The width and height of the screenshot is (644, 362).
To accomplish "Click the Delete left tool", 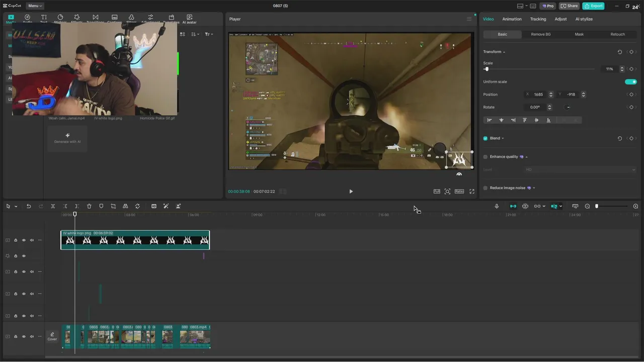I will click(65, 206).
